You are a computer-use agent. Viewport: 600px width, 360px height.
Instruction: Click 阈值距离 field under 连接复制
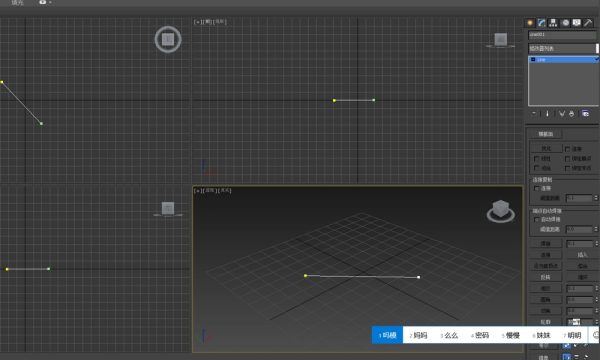[579, 198]
